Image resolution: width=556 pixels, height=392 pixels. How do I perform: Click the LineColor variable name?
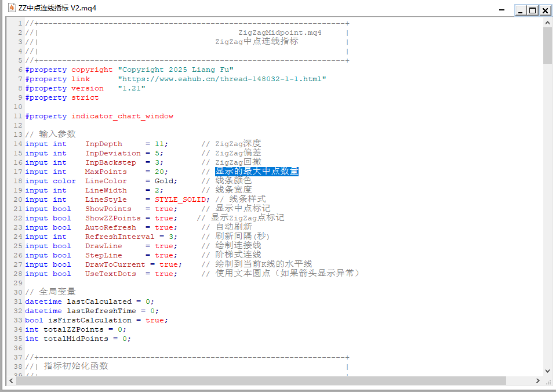[106, 181]
